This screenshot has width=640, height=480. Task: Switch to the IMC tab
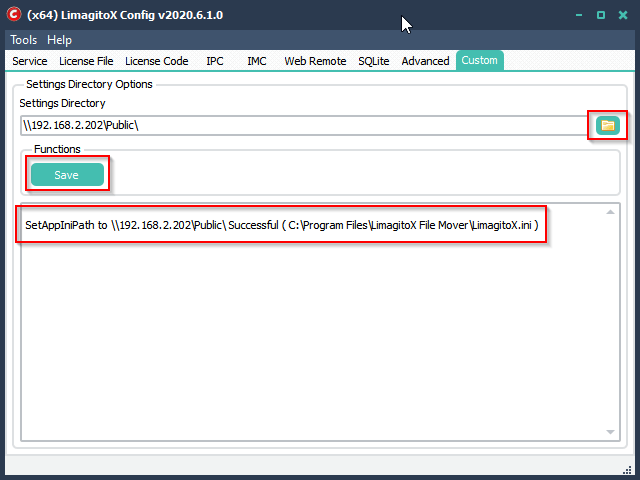coord(257,61)
